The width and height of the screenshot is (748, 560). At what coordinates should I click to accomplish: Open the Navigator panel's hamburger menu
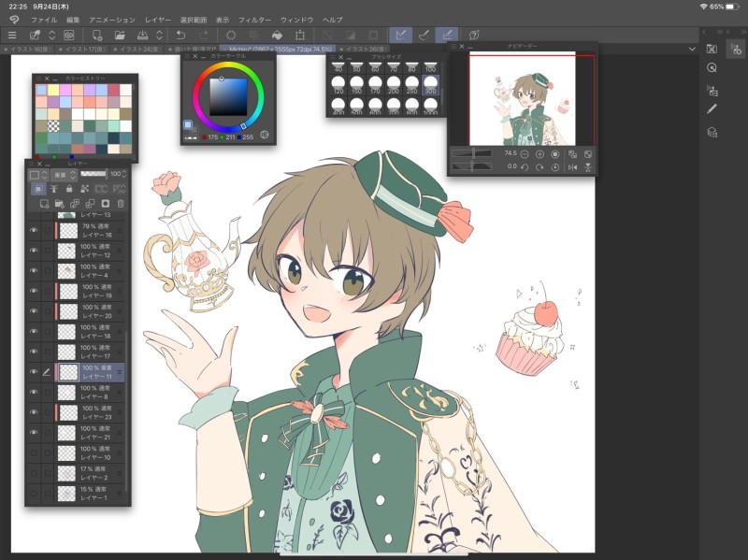[x=452, y=46]
